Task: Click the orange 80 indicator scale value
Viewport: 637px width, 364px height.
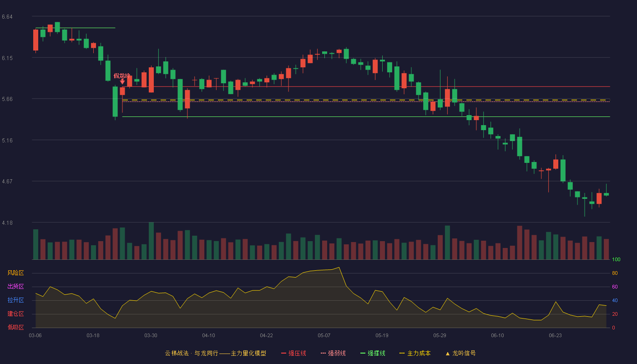Action: click(615, 273)
